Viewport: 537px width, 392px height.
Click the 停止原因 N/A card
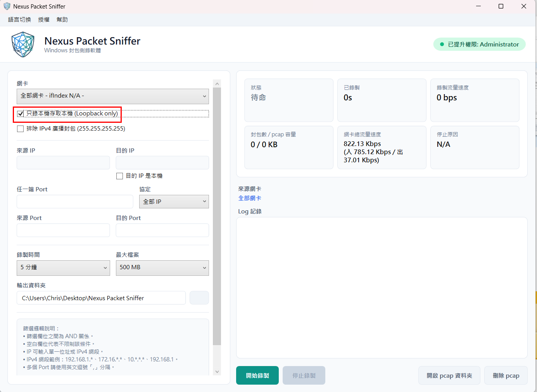coord(475,148)
